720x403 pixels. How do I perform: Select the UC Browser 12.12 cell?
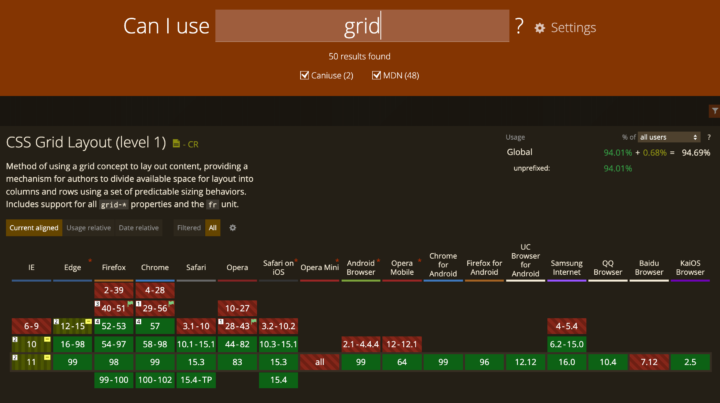(x=525, y=362)
